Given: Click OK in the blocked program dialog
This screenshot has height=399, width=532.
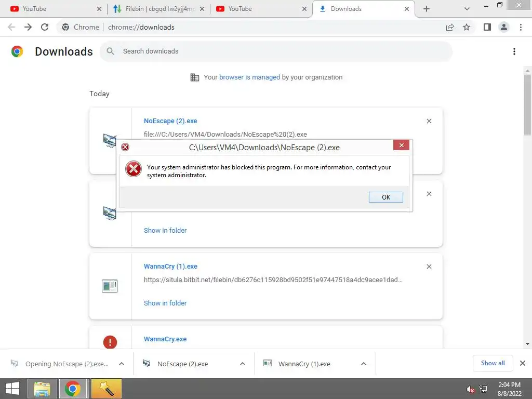Looking at the screenshot, I should (386, 197).
